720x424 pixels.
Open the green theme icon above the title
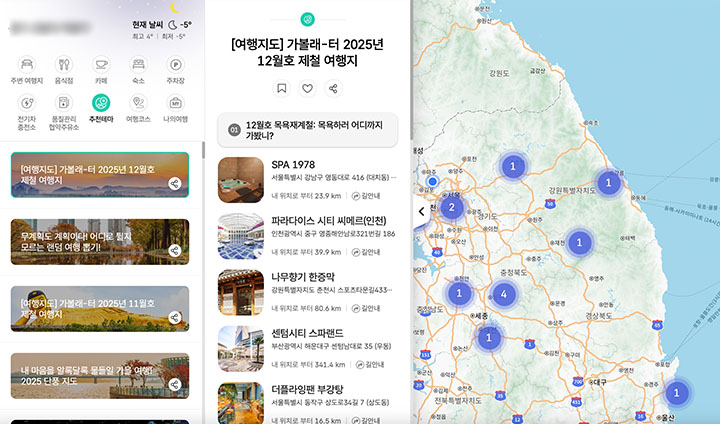[307, 19]
